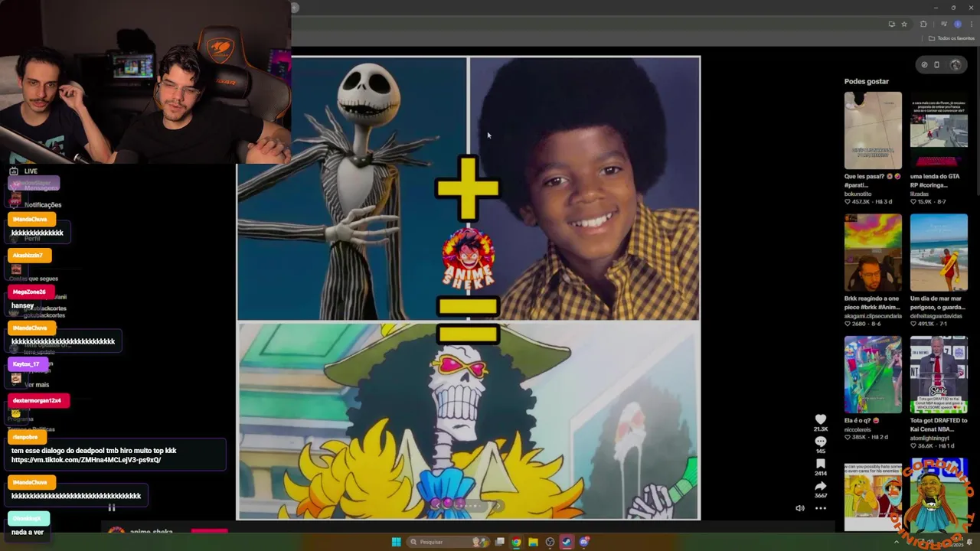Image resolution: width=980 pixels, height=551 pixels.
Task: Mute the video with the speaker icon
Action: pos(799,508)
